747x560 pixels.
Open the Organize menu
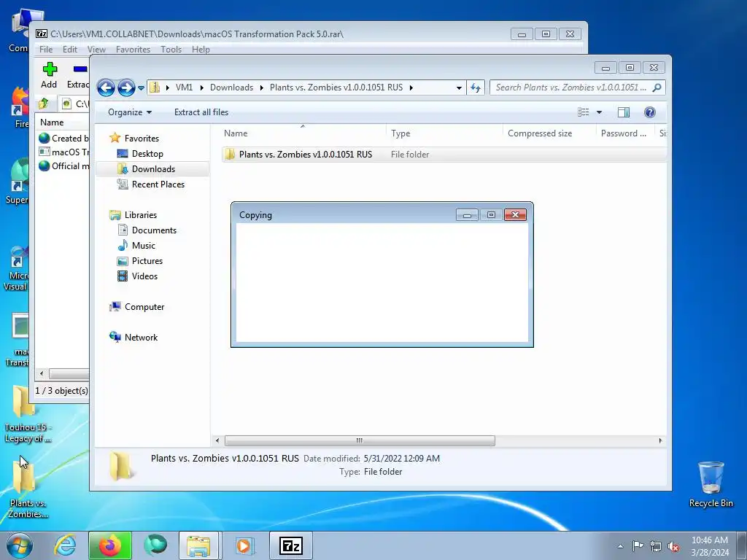130,112
